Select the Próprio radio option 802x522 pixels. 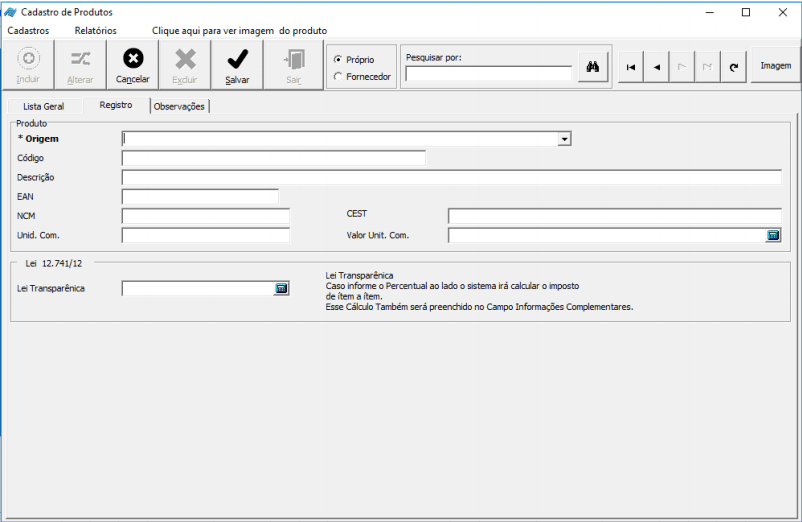(x=338, y=60)
